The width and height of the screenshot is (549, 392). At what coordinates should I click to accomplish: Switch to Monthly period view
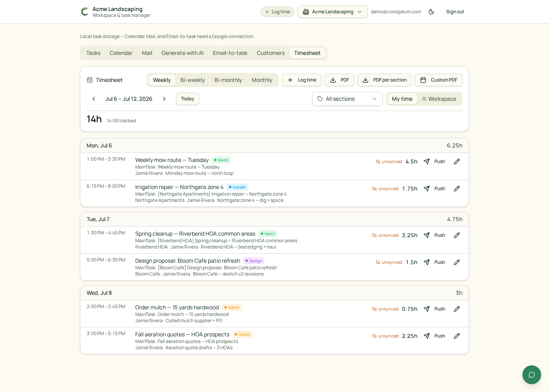click(x=262, y=80)
